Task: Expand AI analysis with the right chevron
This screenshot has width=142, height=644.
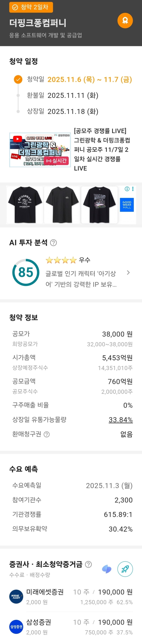Action: [128, 273]
